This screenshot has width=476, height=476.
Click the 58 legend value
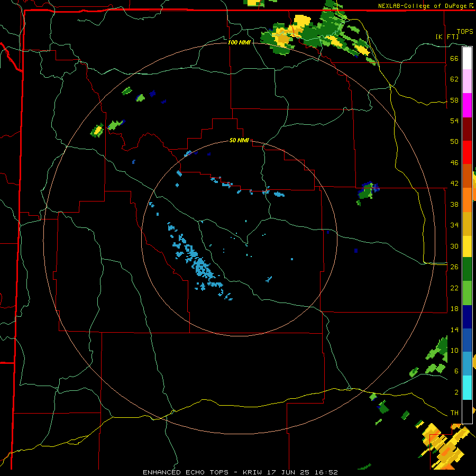pos(454,100)
